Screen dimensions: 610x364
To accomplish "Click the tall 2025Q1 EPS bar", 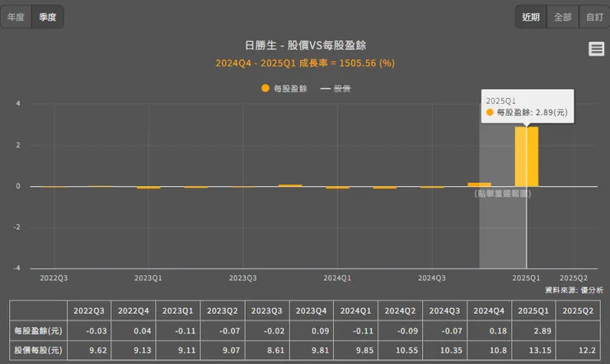I will tap(527, 156).
